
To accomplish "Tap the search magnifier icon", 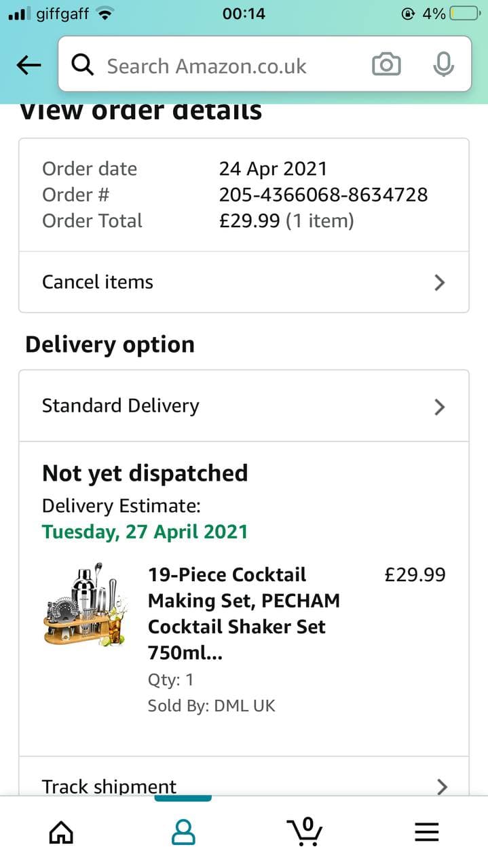I will 82,65.
